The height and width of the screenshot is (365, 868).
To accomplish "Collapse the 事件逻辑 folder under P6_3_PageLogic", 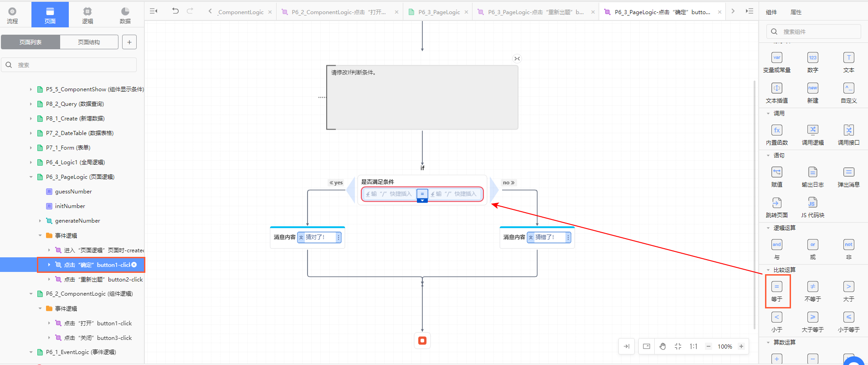I will (x=40, y=236).
